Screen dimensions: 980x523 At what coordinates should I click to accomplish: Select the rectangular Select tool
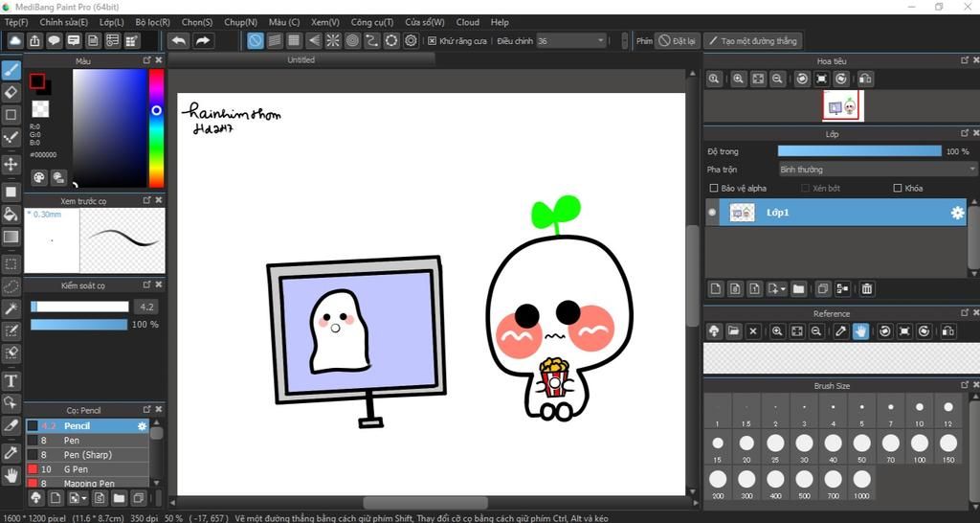[11, 264]
